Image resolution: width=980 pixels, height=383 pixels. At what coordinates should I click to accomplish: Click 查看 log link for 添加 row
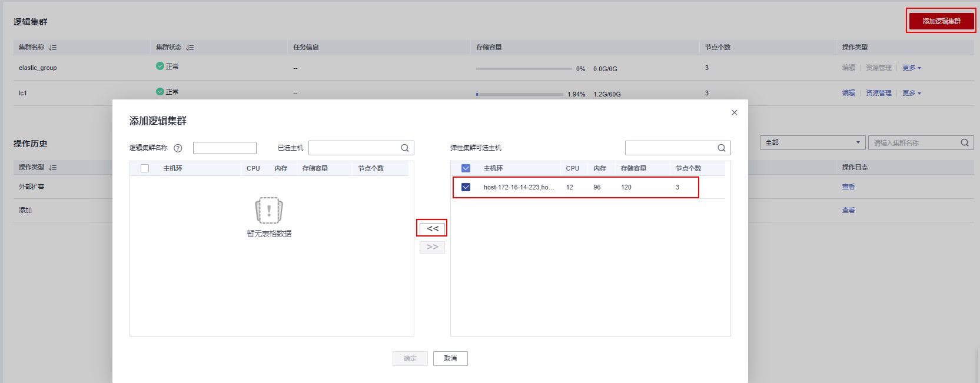click(848, 210)
